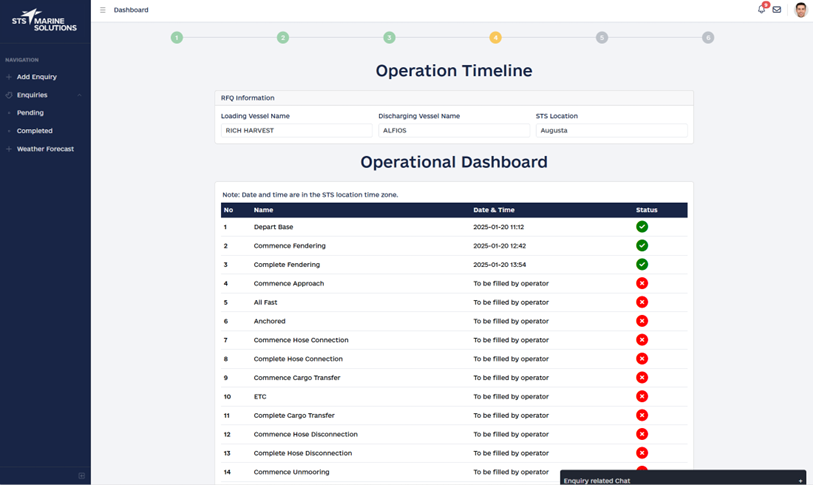Open Add Enquiry in the sidebar
Viewport: 813px width, 485px height.
(37, 77)
